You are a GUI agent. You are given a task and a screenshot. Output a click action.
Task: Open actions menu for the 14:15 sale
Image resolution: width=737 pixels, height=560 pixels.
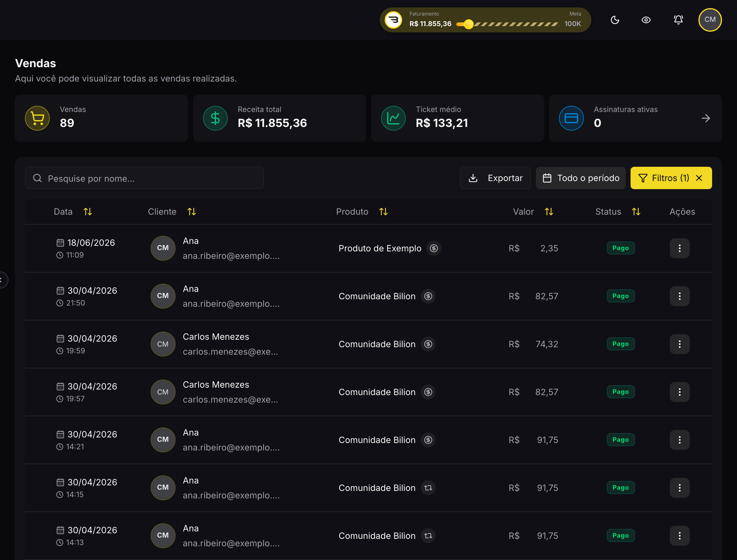point(680,488)
